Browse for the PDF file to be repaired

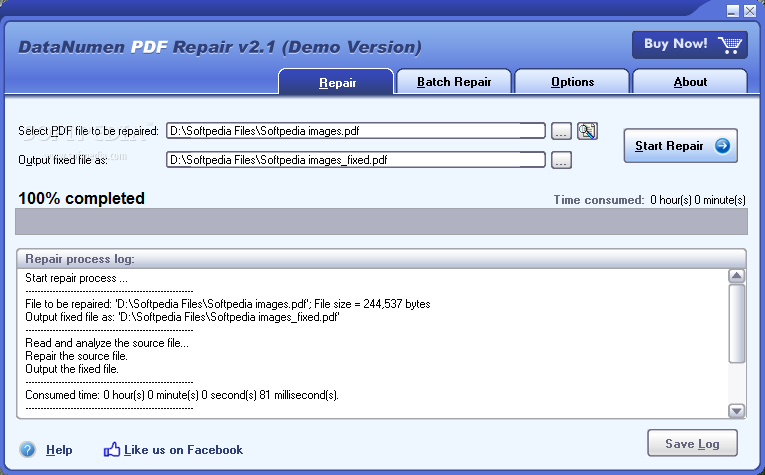[x=561, y=131]
